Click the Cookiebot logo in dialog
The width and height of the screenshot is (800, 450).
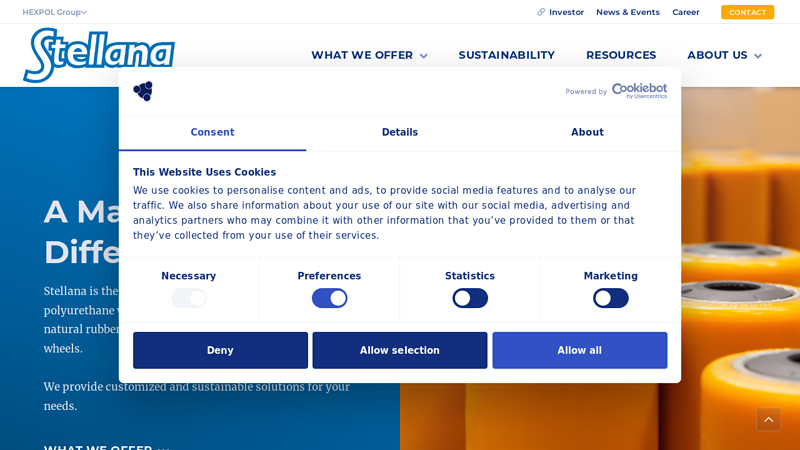tap(639, 91)
